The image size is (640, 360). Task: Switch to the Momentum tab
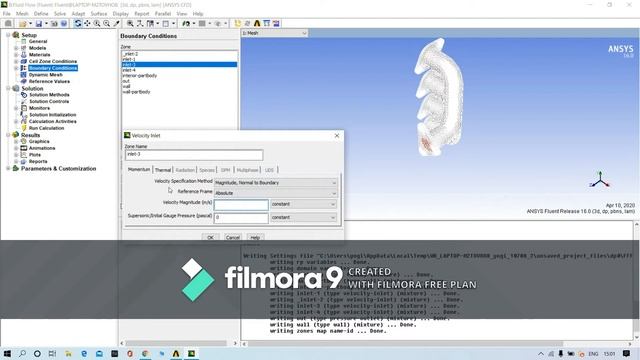[139, 169]
